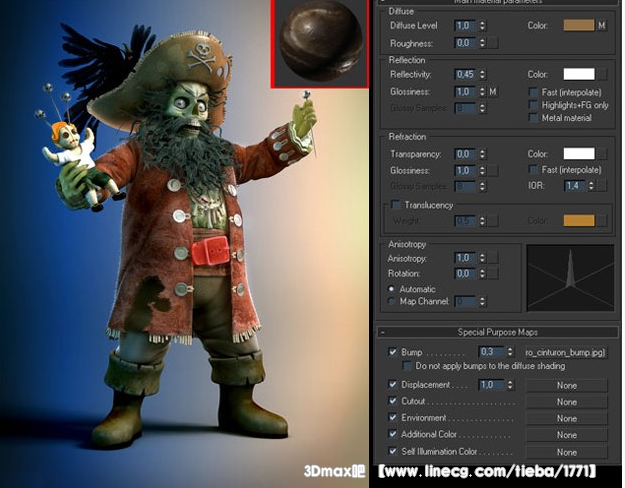625x488 pixels.
Task: Click the Displacement amount 1,0 field
Action: click(x=491, y=385)
